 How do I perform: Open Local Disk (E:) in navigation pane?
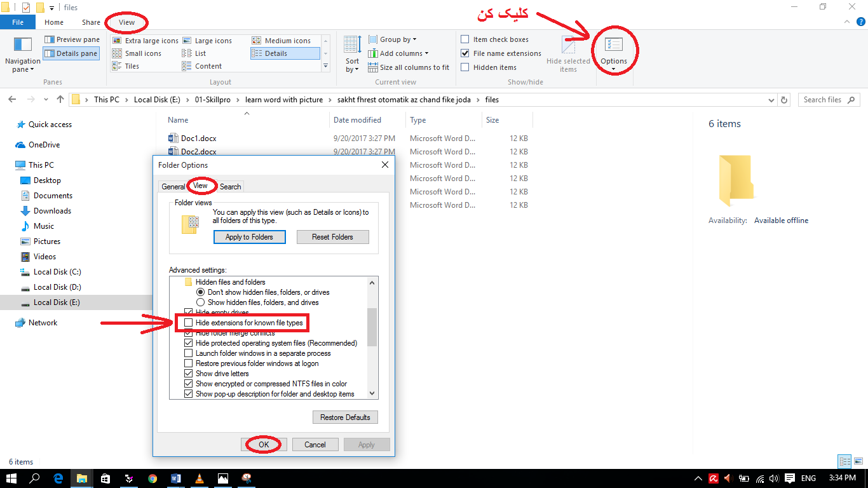(57, 302)
